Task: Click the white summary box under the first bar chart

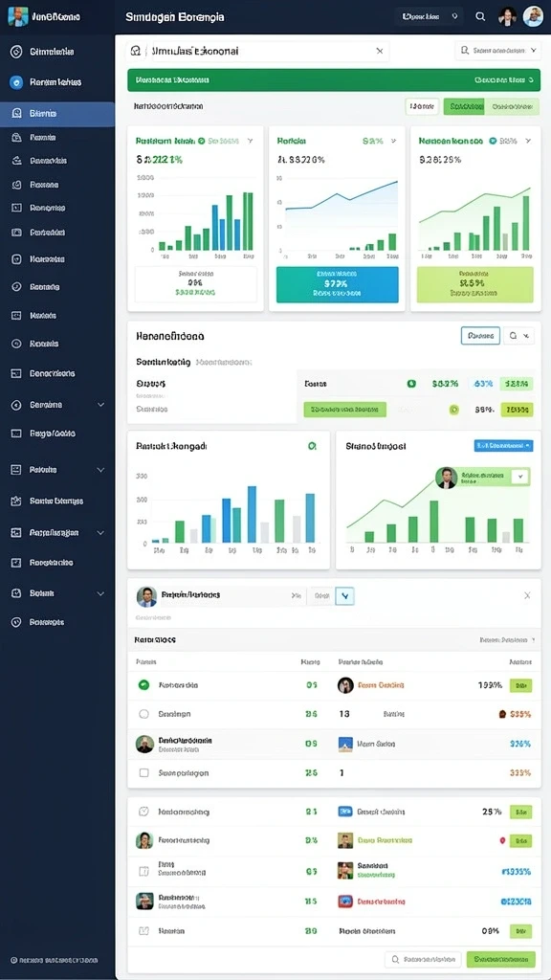Action: 195,285
